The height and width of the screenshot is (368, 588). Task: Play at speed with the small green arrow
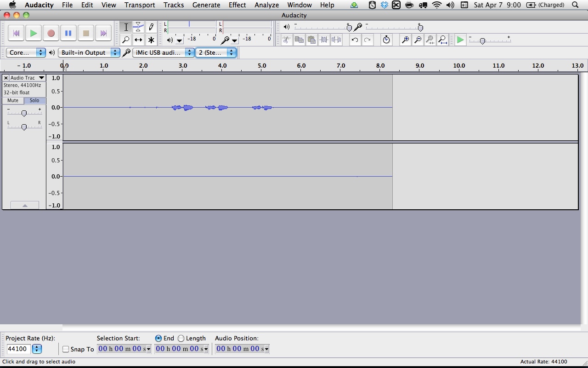click(x=460, y=40)
